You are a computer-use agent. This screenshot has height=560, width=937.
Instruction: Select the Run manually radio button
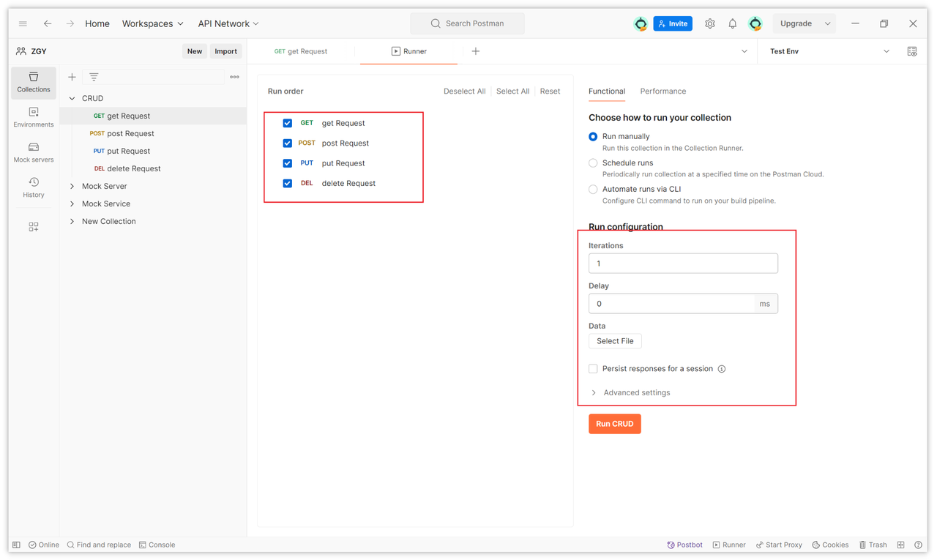(x=593, y=137)
